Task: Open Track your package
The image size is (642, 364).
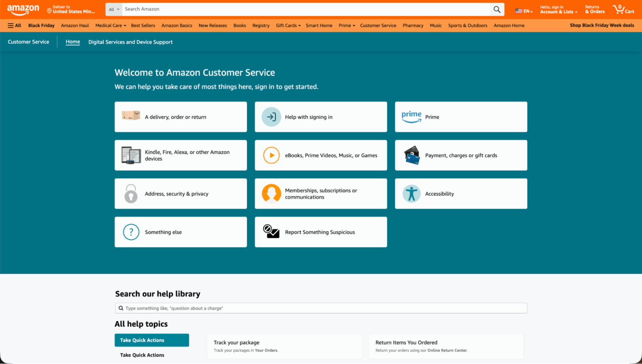Action: click(236, 342)
